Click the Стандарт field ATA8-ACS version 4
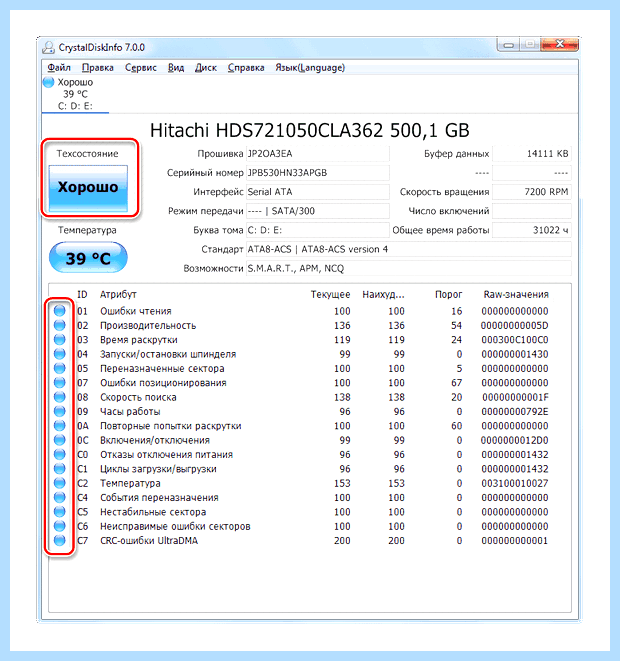620x661 pixels. [409, 249]
